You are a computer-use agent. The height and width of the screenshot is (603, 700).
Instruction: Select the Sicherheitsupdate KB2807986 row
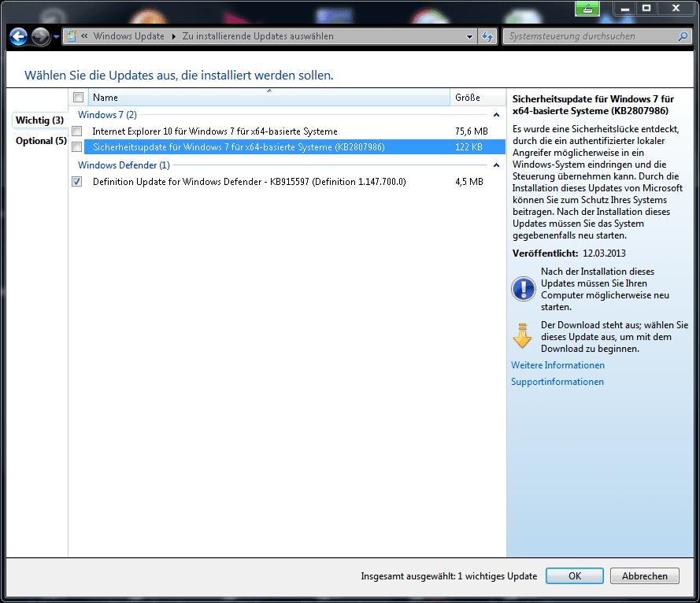click(294, 147)
